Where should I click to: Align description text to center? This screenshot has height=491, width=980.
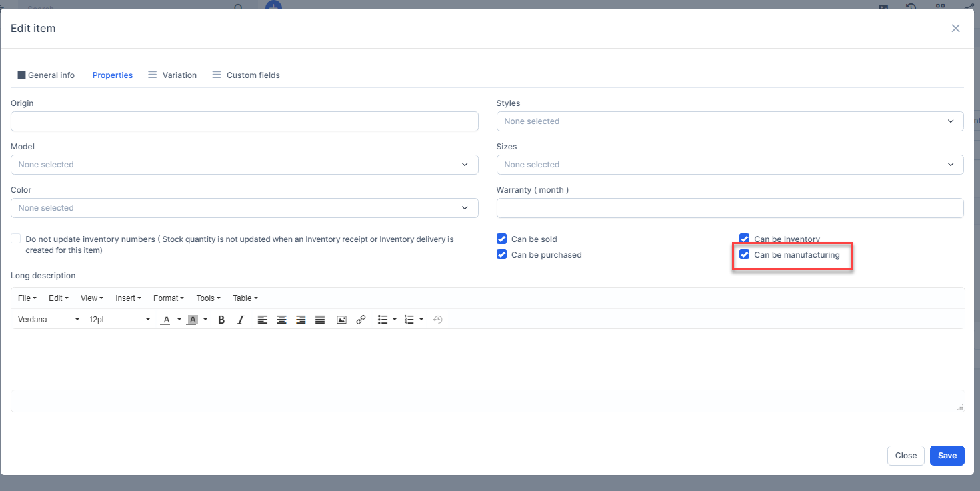[x=282, y=320]
